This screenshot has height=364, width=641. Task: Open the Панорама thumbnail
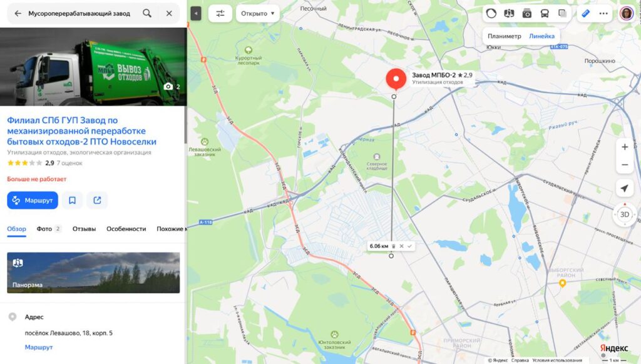click(93, 273)
